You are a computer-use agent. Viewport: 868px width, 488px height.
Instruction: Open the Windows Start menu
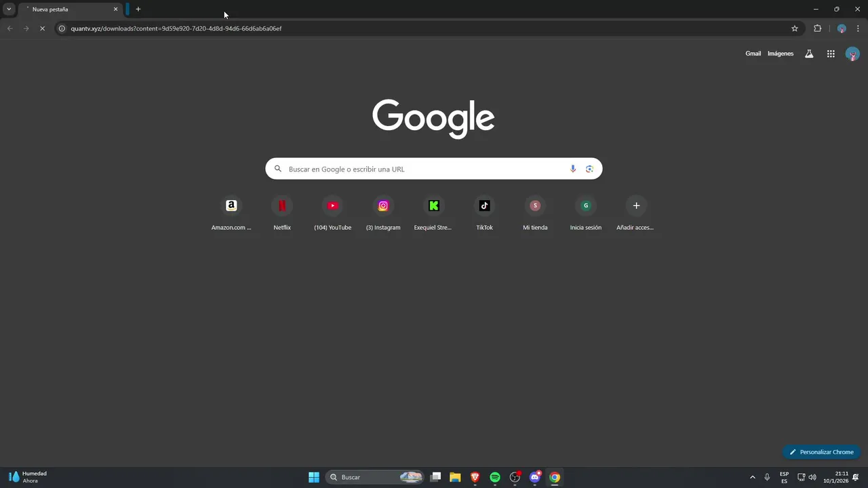(314, 477)
